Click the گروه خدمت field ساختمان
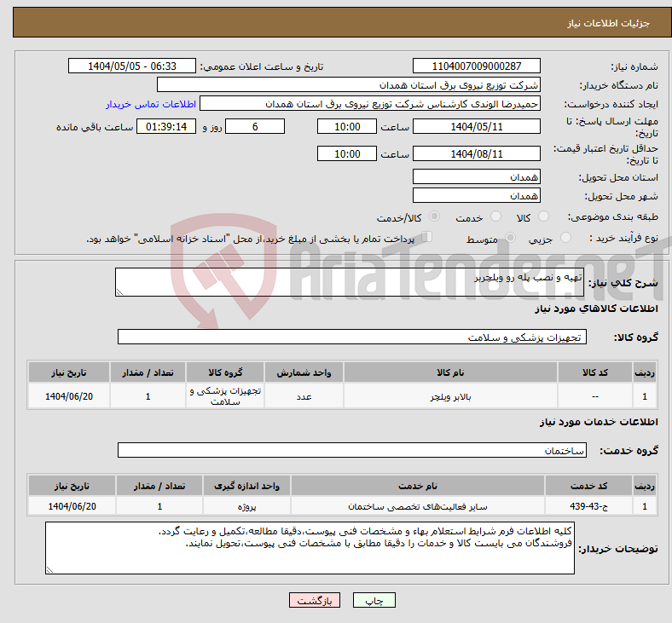The image size is (672, 623). pos(352,451)
